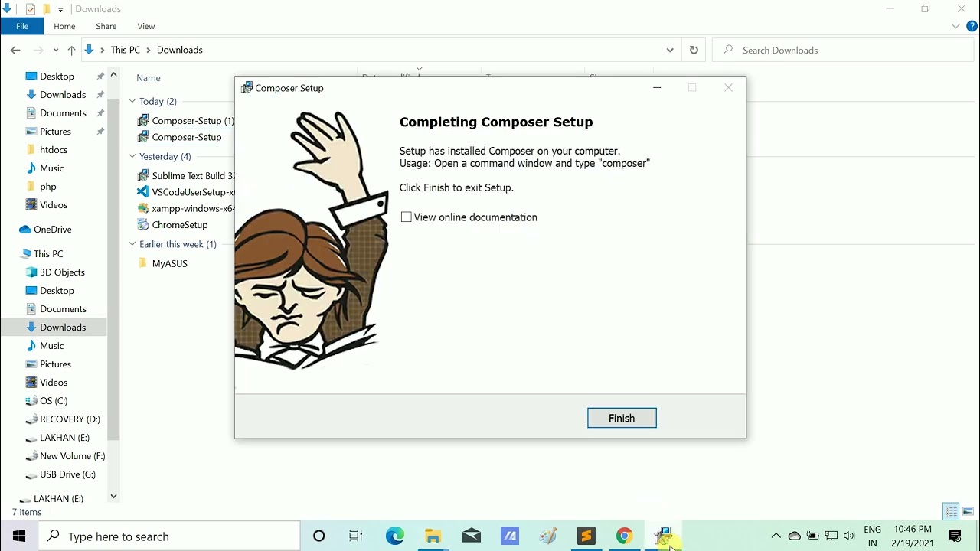The image size is (980, 551).
Task: Collapse Earlier this week (1) group
Action: (x=132, y=244)
